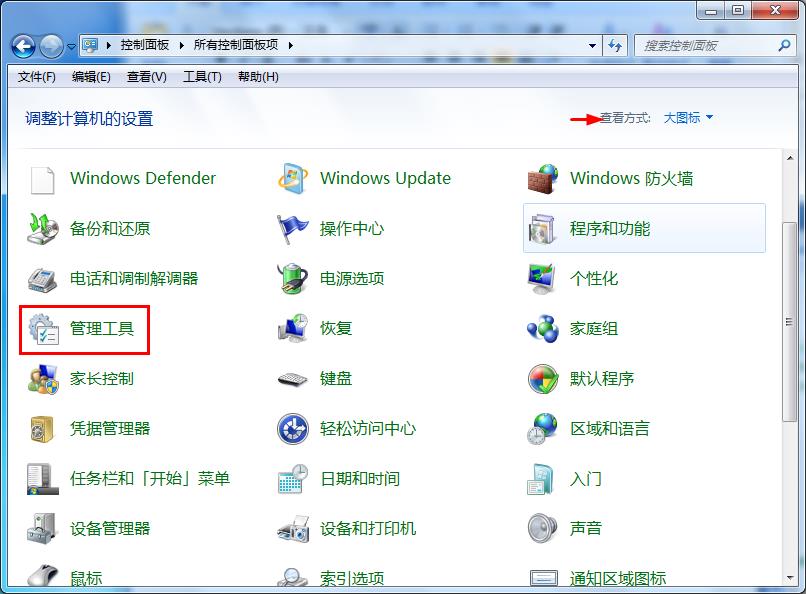Open the 声音 speaker icon

[542, 528]
